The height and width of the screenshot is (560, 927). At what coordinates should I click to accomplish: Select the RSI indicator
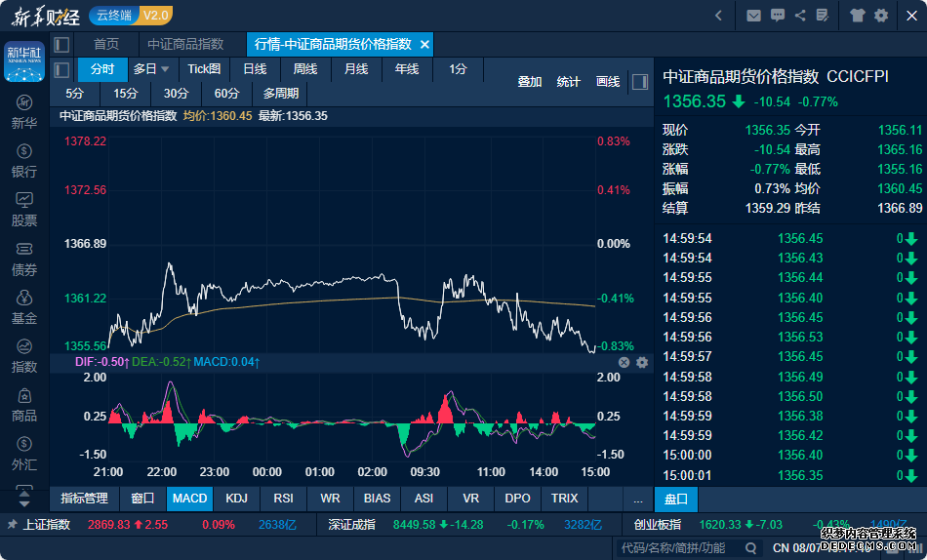tap(283, 499)
